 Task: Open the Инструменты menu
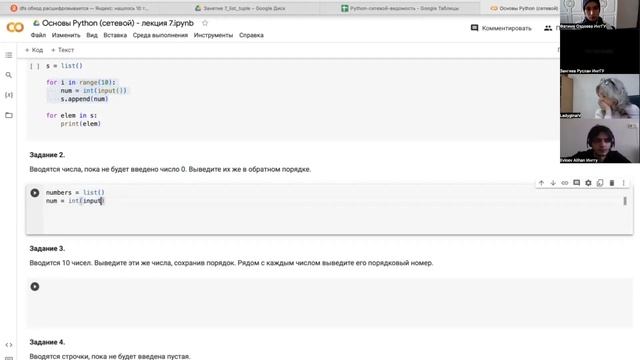click(x=213, y=35)
